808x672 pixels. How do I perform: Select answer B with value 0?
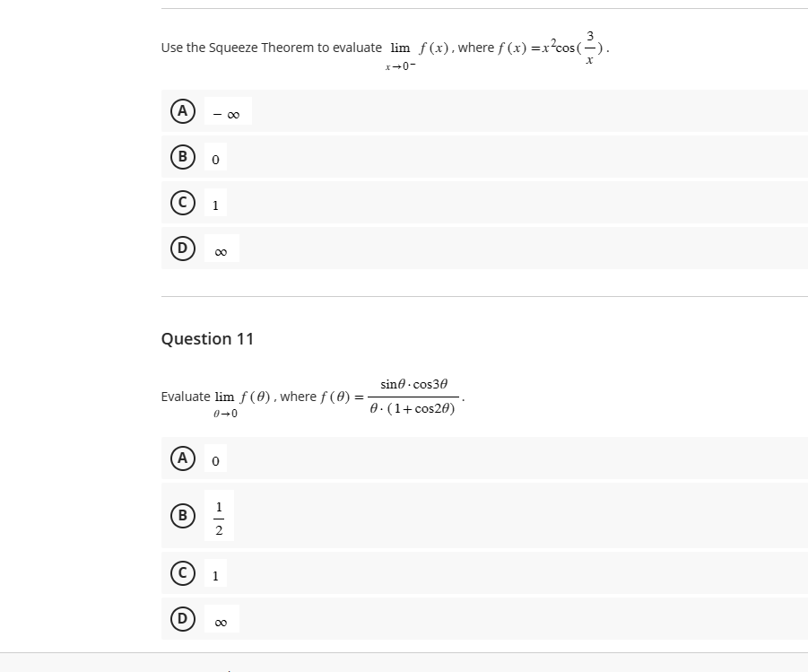[x=182, y=157]
